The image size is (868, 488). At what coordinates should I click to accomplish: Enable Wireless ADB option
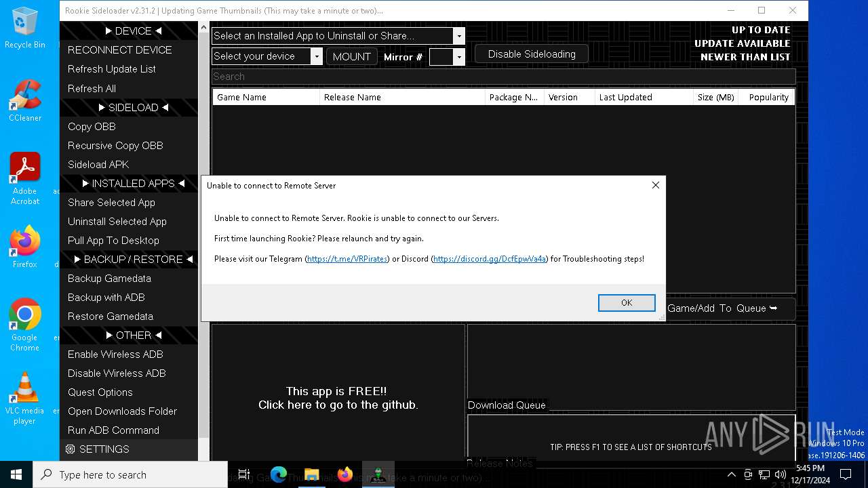(129, 354)
